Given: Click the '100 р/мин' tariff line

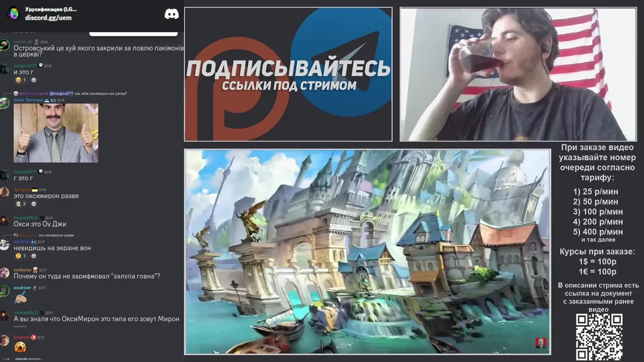Looking at the screenshot, I should (598, 212).
